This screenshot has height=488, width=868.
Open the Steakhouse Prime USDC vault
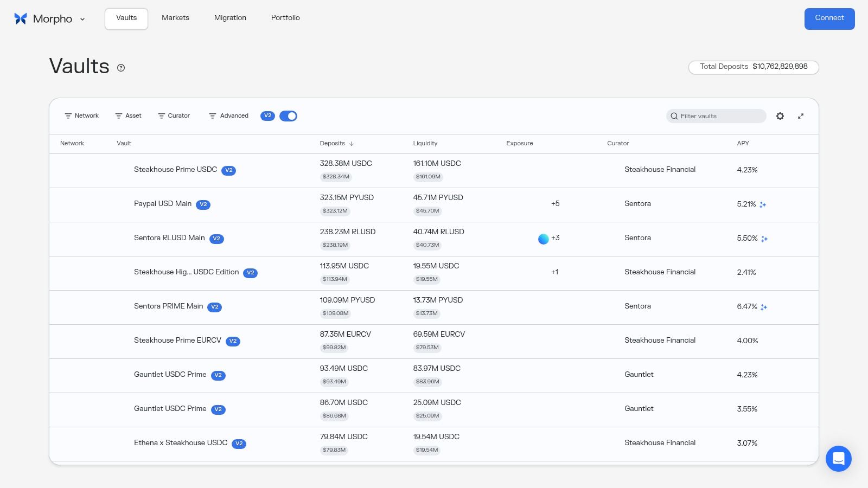tap(175, 170)
